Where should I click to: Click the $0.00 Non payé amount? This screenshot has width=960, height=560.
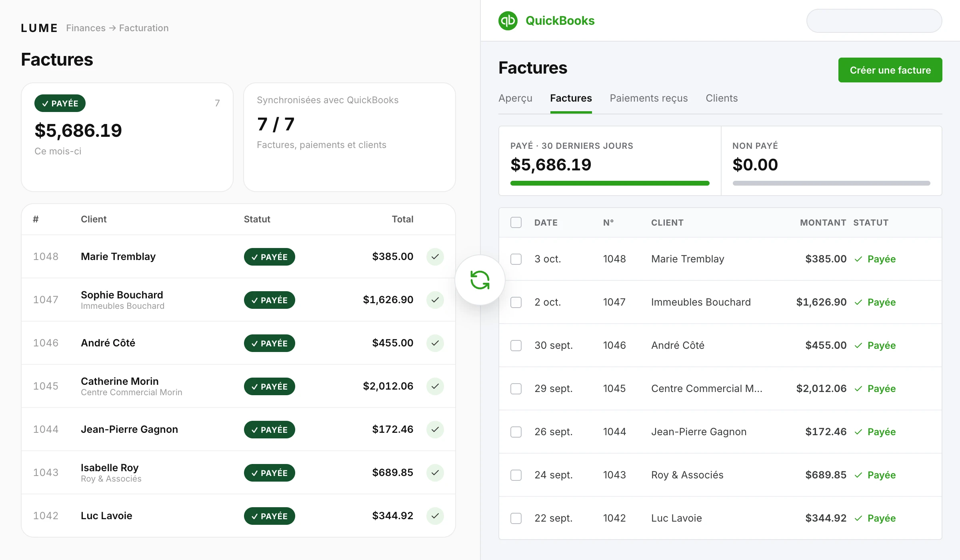point(755,165)
